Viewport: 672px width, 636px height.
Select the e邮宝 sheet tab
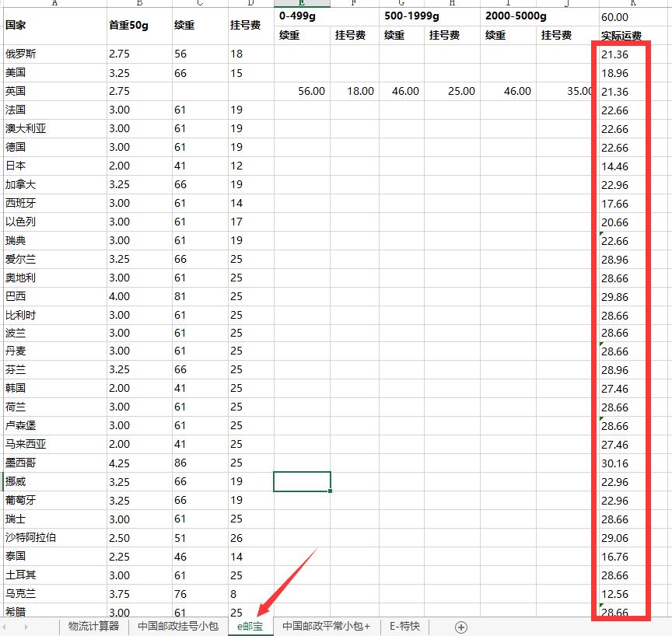[250, 627]
